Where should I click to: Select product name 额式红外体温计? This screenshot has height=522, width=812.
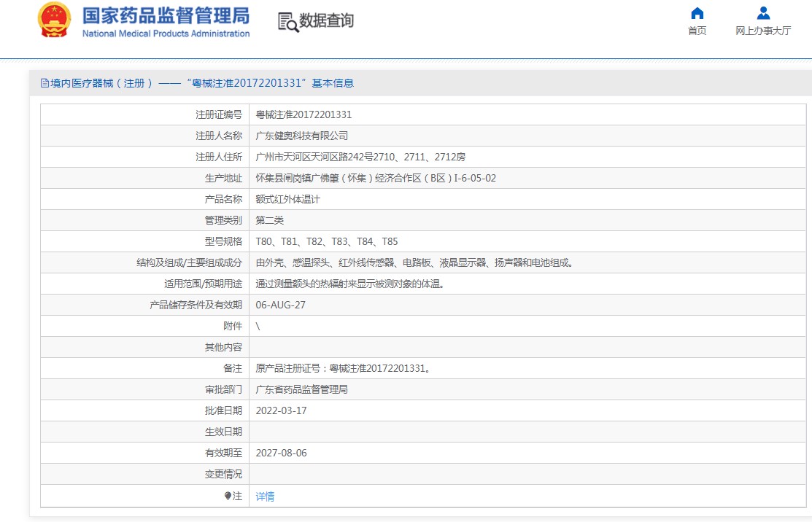click(288, 199)
